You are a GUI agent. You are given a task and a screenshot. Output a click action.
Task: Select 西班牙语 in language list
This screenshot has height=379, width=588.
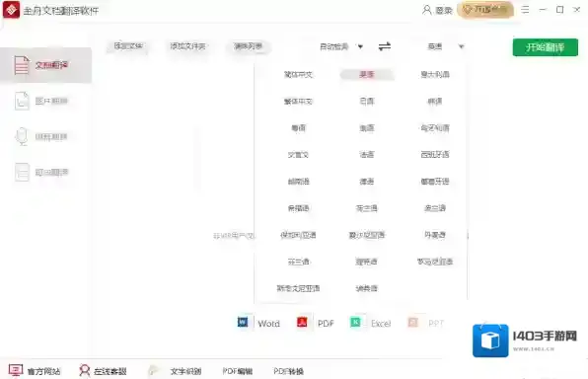tap(435, 155)
